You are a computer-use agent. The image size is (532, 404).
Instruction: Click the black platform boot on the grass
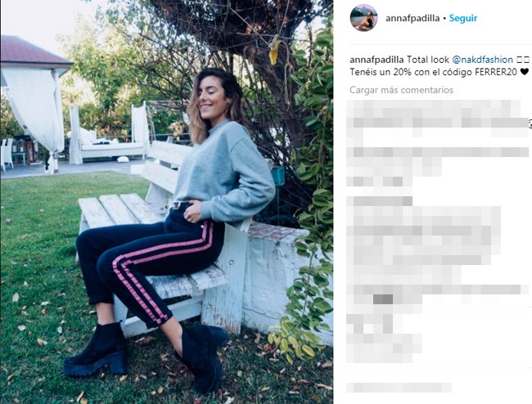coord(96,350)
